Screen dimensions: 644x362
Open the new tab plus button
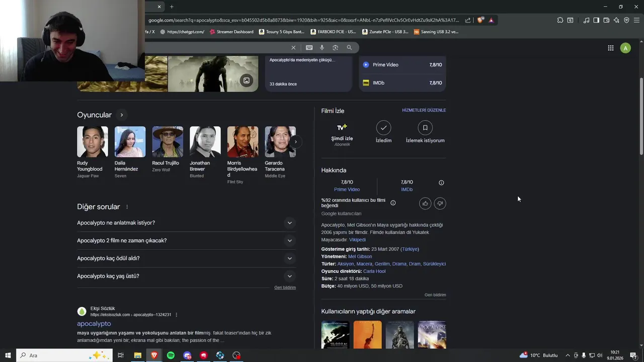[x=172, y=7]
